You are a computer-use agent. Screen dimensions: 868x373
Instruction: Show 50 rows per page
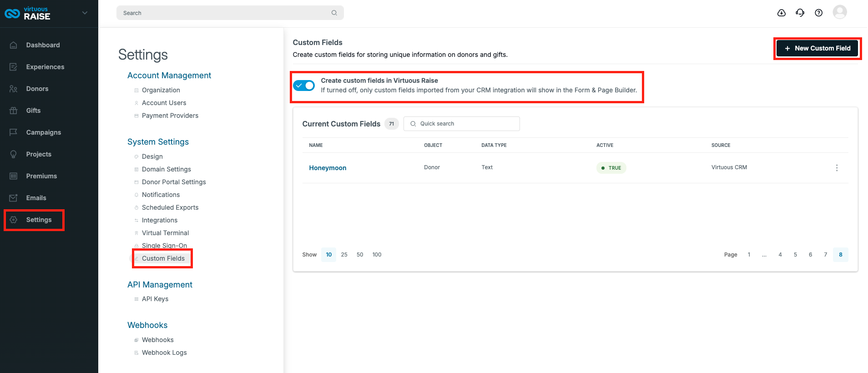tap(360, 255)
